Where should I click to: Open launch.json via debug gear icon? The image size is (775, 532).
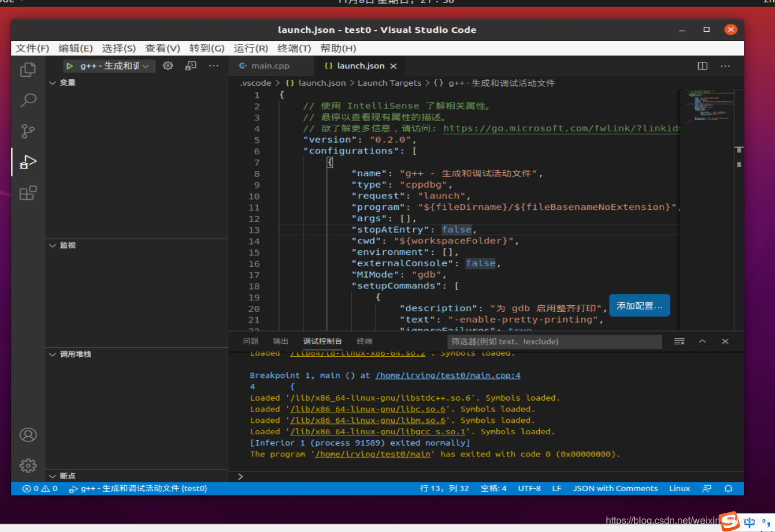click(x=168, y=66)
